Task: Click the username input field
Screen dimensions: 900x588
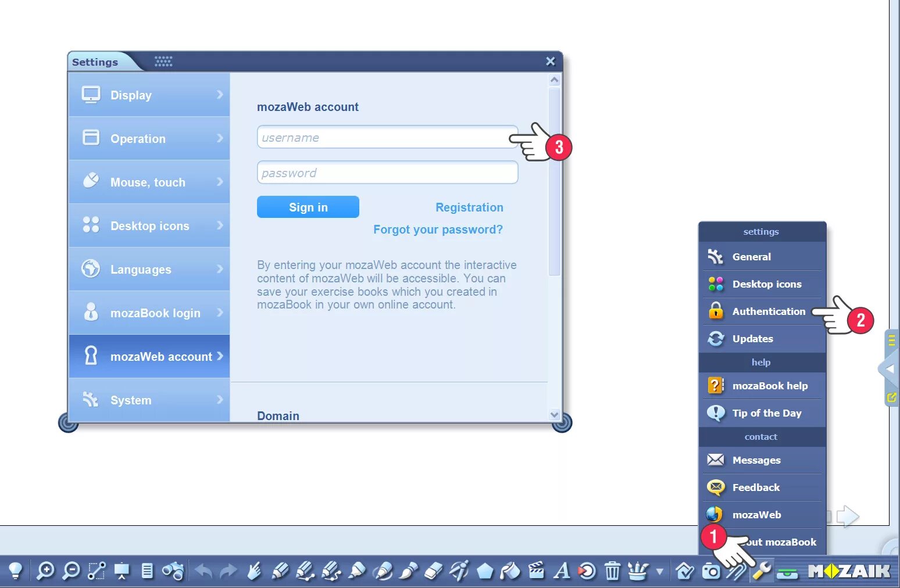Action: pyautogui.click(x=387, y=137)
